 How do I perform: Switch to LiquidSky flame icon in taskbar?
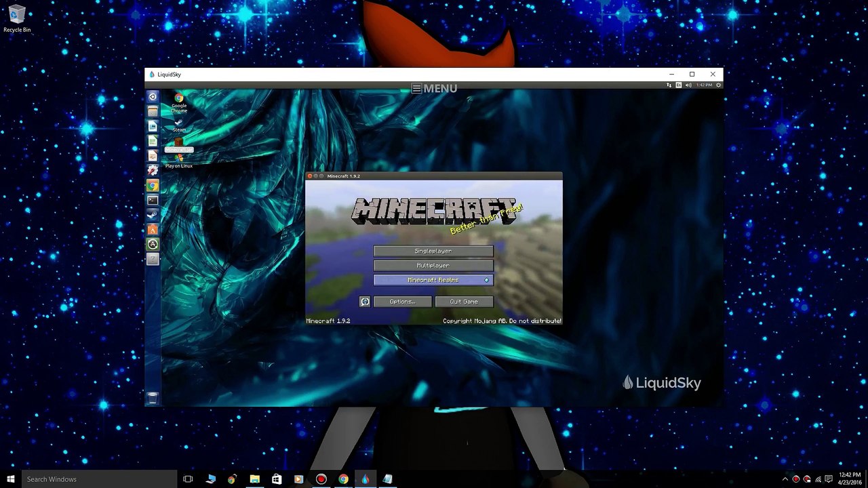[366, 479]
